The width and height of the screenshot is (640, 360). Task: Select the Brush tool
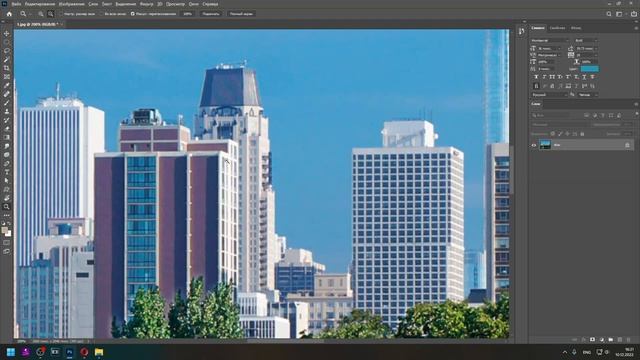[7, 103]
